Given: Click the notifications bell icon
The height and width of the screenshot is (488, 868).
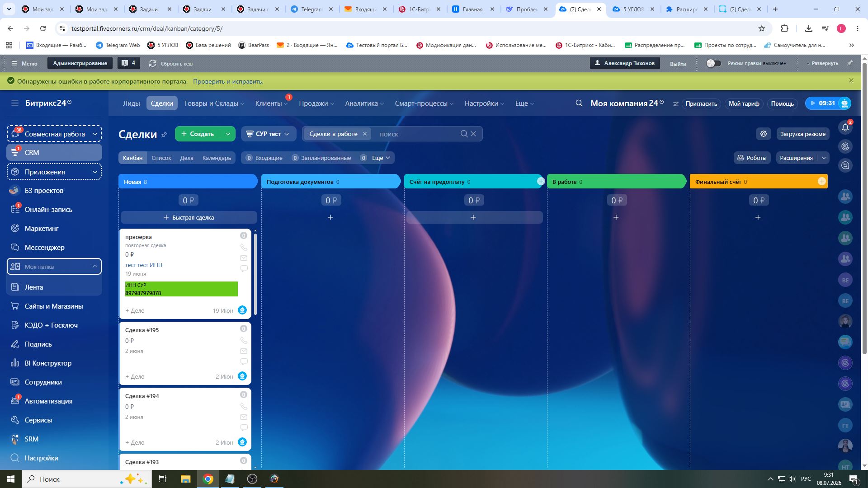Looking at the screenshot, I should point(845,127).
